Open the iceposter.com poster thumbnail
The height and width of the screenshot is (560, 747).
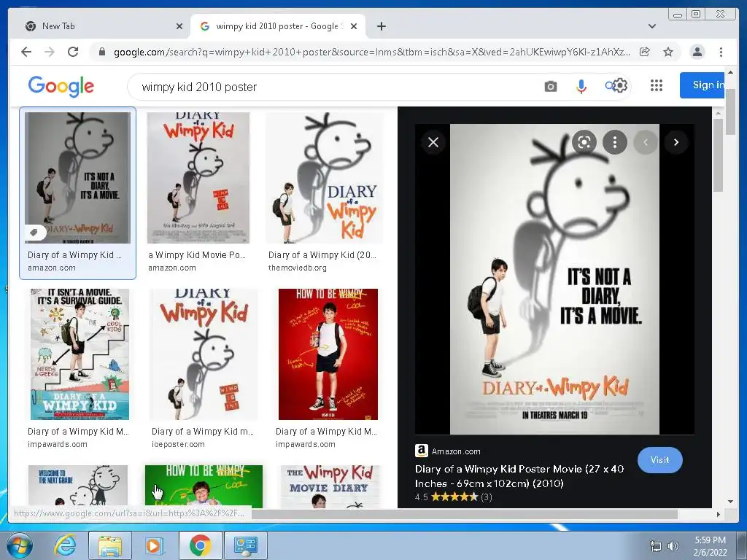(204, 354)
